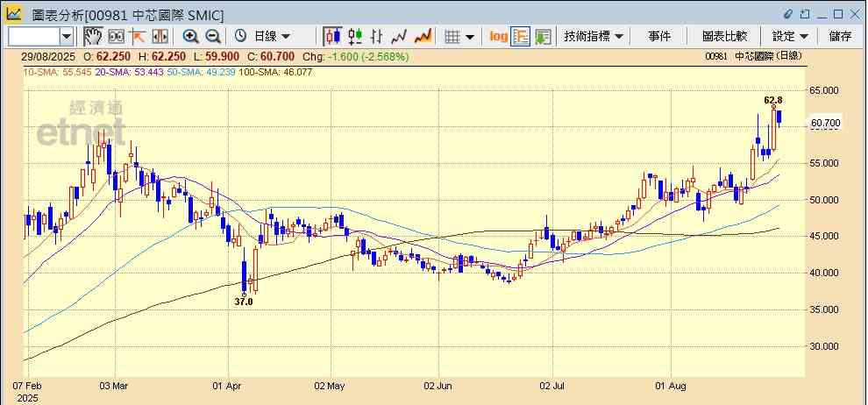
Task: Switch to line chart style
Action: (399, 37)
